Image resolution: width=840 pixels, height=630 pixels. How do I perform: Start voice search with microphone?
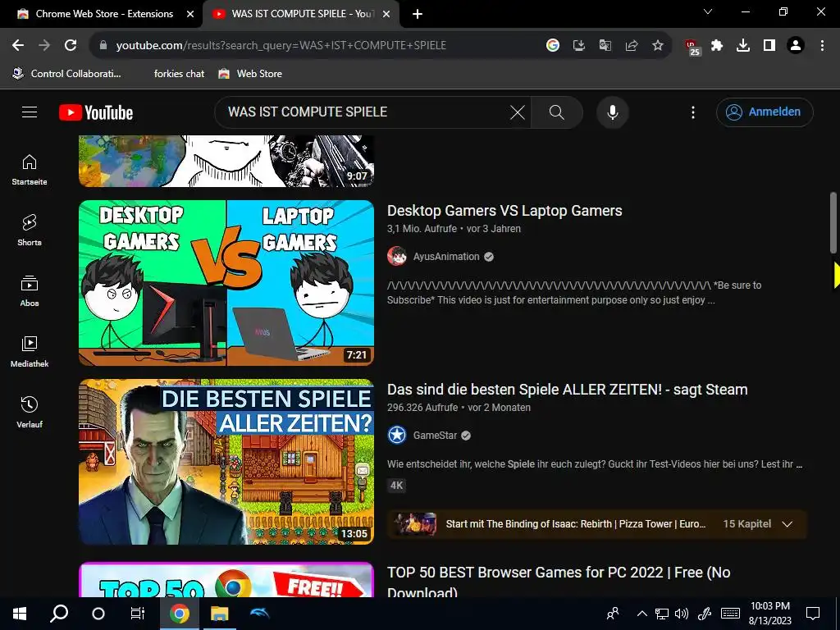pyautogui.click(x=612, y=112)
